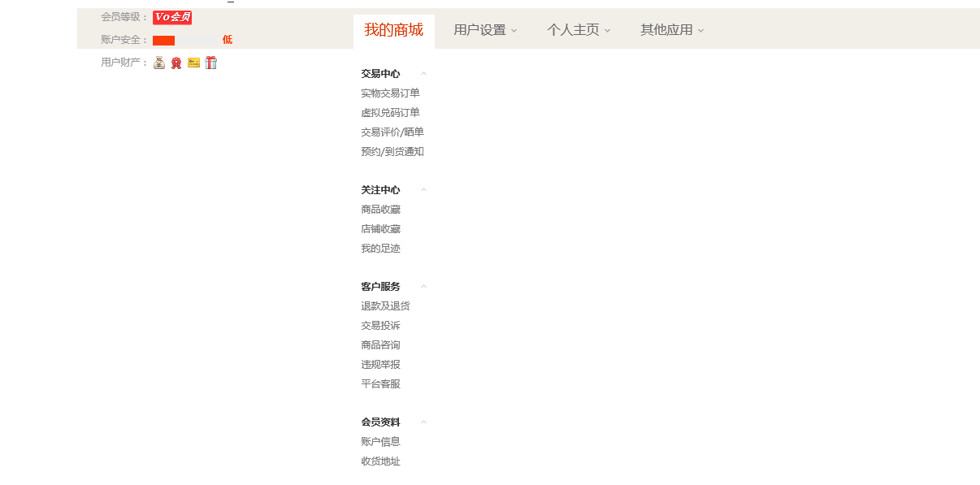Open the 用户设置 dropdown menu
The width and height of the screenshot is (980, 485).
coord(485,30)
